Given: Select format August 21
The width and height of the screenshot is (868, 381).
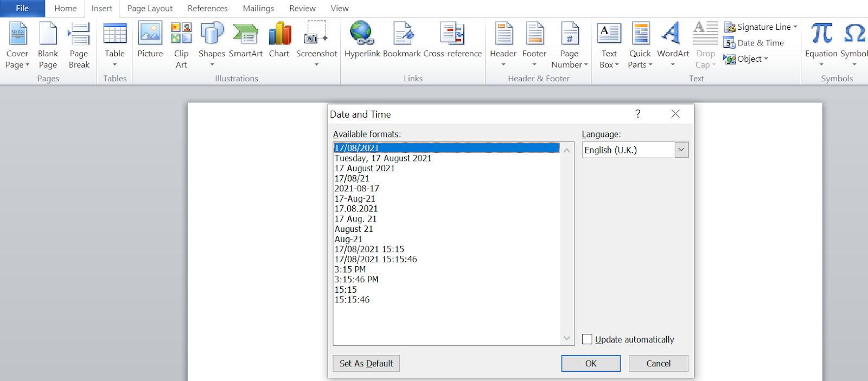Looking at the screenshot, I should coord(446,229).
